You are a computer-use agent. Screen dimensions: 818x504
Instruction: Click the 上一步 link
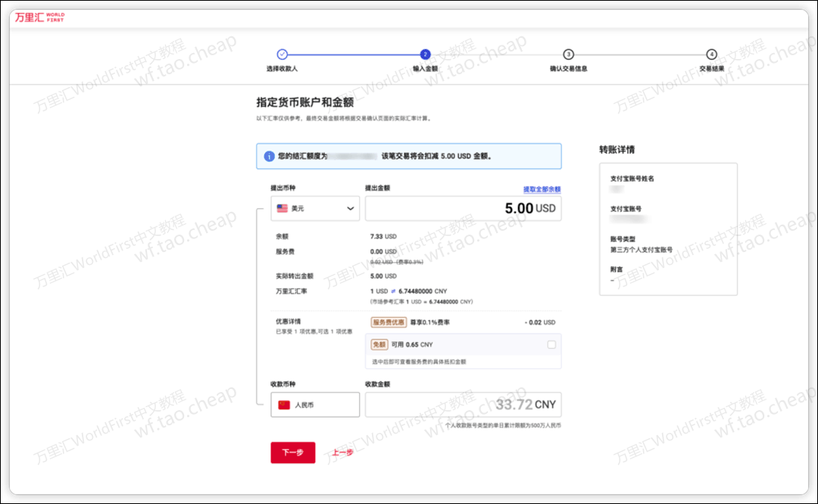click(x=343, y=453)
